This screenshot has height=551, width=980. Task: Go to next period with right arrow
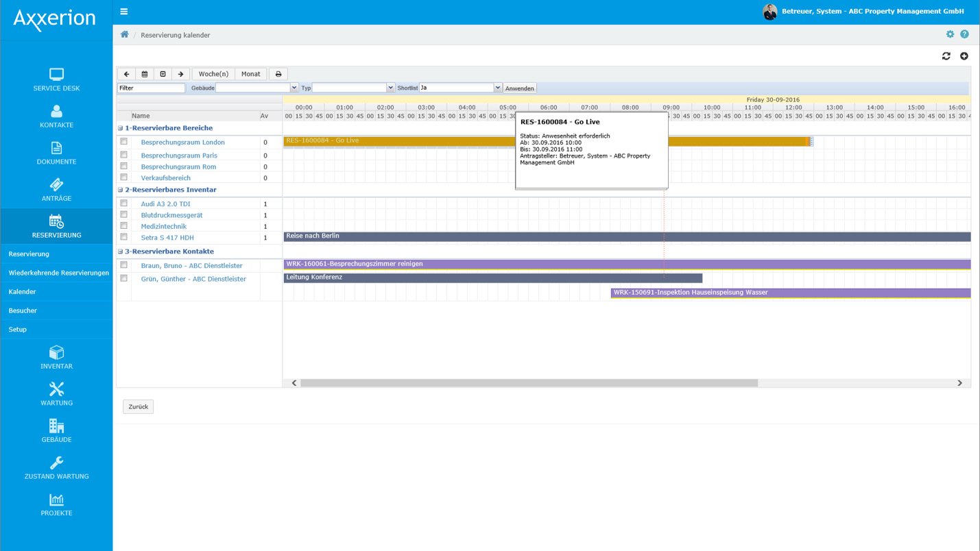[180, 74]
